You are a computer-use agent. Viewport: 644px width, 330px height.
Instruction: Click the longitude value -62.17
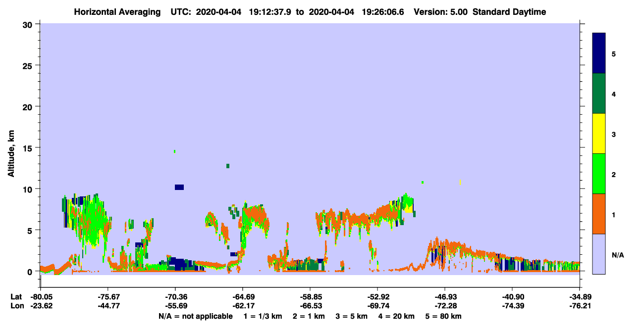(243, 306)
